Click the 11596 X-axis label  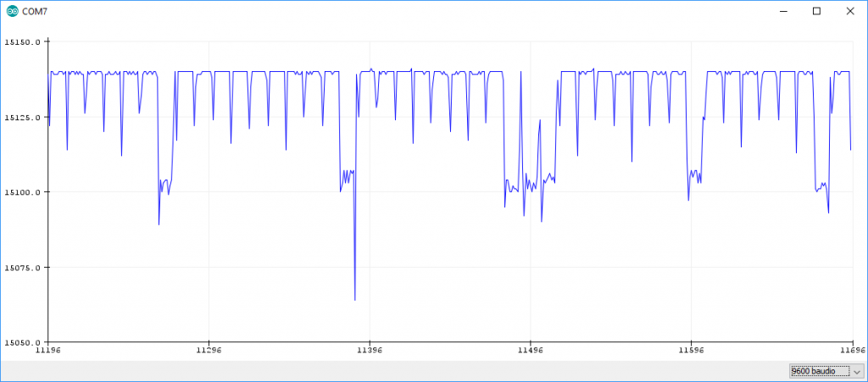[692, 351]
